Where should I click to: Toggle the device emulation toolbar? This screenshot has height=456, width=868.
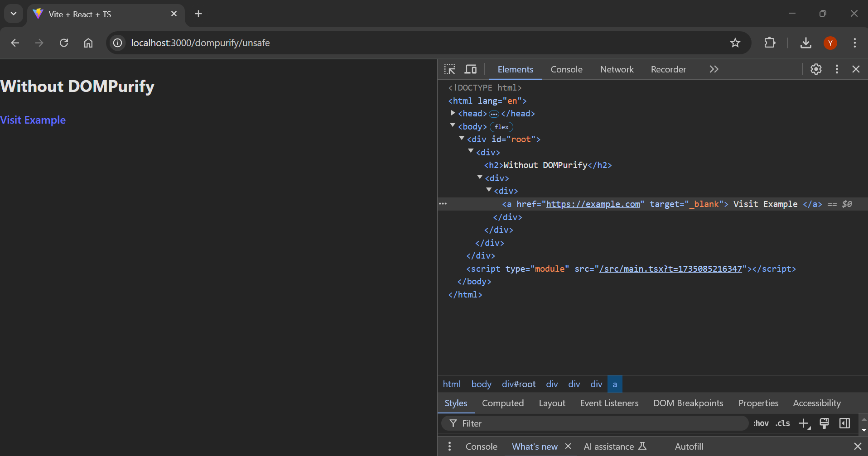coord(470,69)
